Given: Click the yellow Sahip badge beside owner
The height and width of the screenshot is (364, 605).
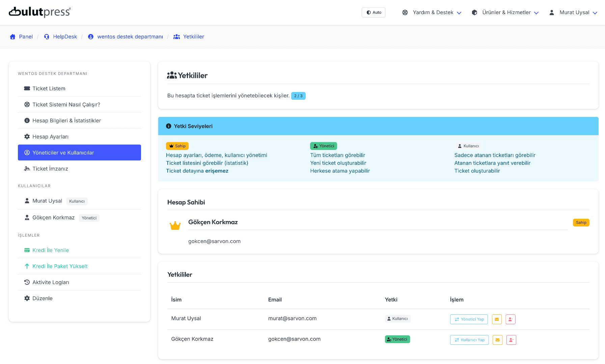Looking at the screenshot, I should (581, 222).
